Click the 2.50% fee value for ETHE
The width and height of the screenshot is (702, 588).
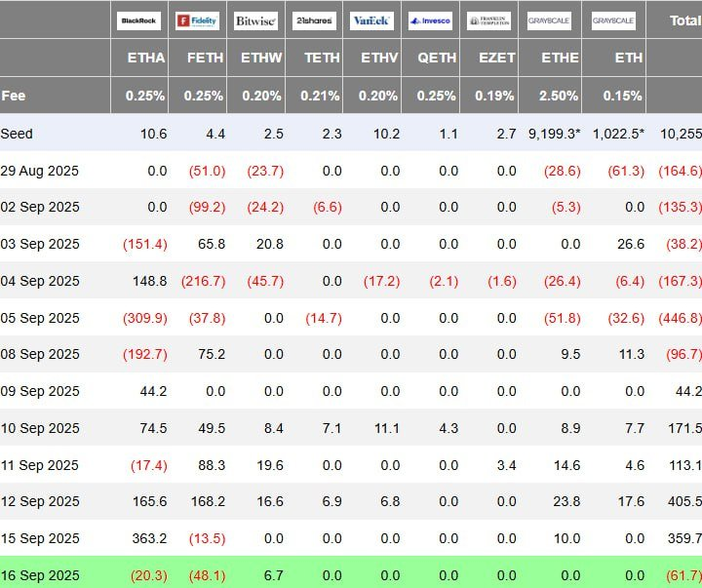point(559,96)
